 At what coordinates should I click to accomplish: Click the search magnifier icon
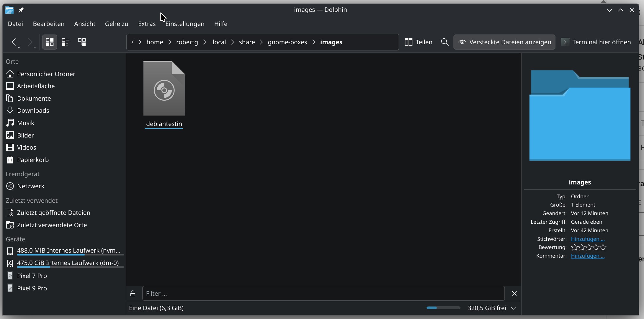click(444, 42)
